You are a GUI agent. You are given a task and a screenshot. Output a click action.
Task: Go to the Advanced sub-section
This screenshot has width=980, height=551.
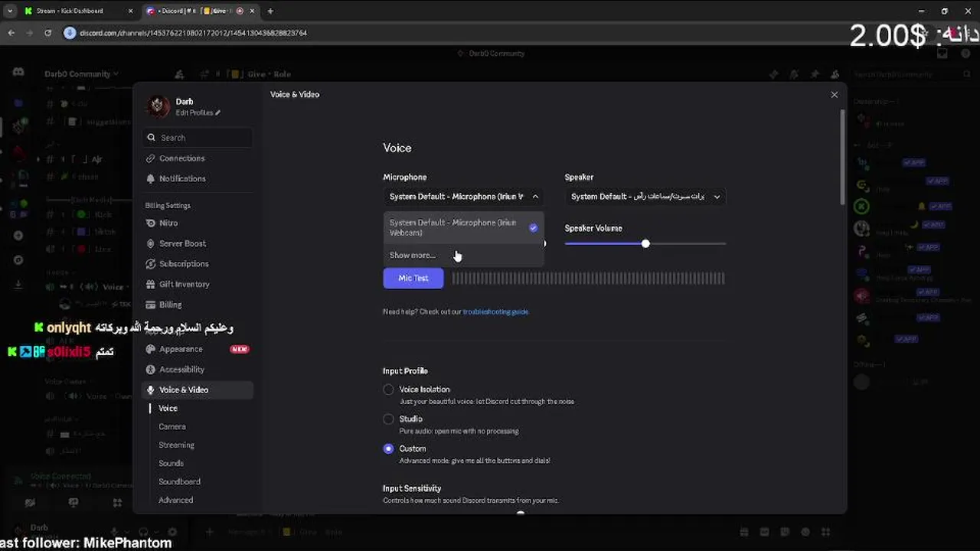coord(176,500)
